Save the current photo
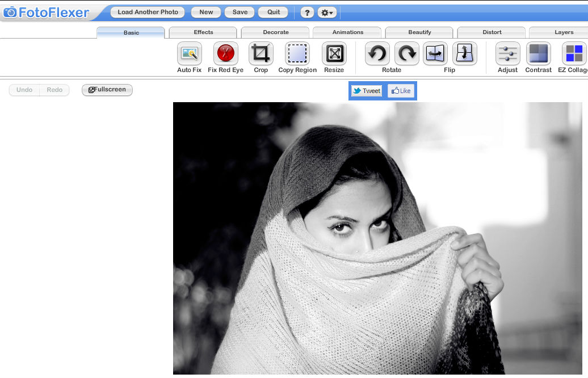Image resolution: width=588 pixels, height=378 pixels. point(240,12)
